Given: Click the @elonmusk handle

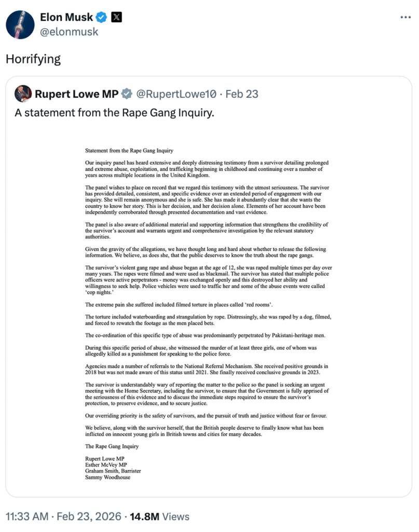Looking at the screenshot, I should tap(69, 32).
